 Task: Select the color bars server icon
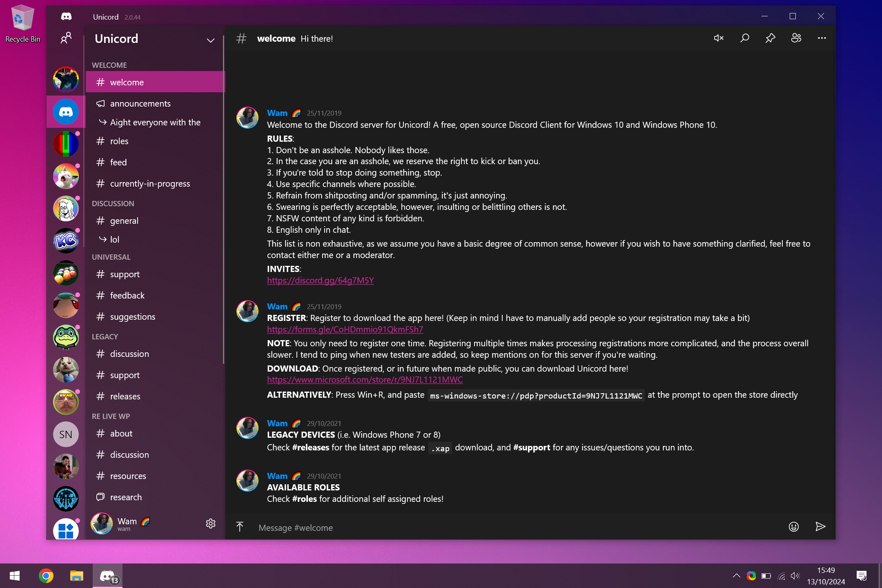point(66,144)
